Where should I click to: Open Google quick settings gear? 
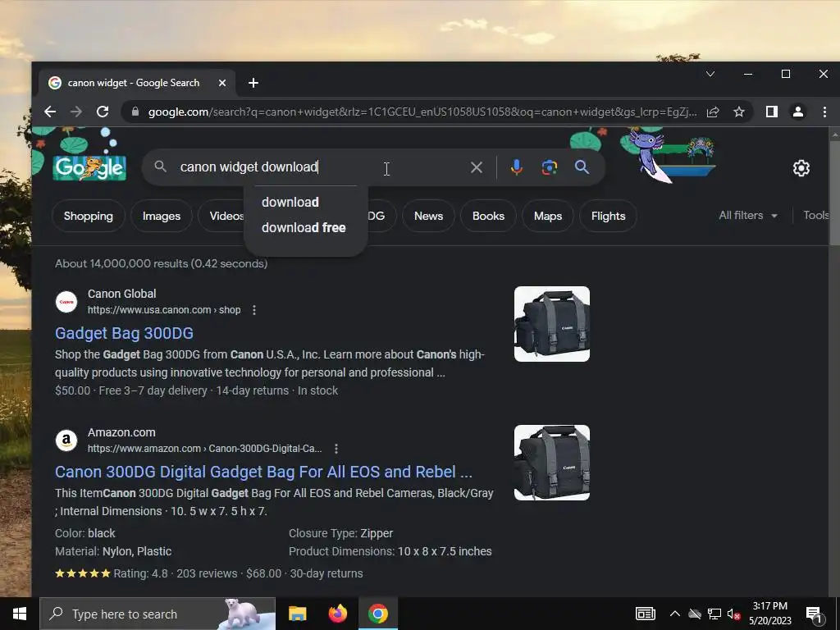point(801,168)
